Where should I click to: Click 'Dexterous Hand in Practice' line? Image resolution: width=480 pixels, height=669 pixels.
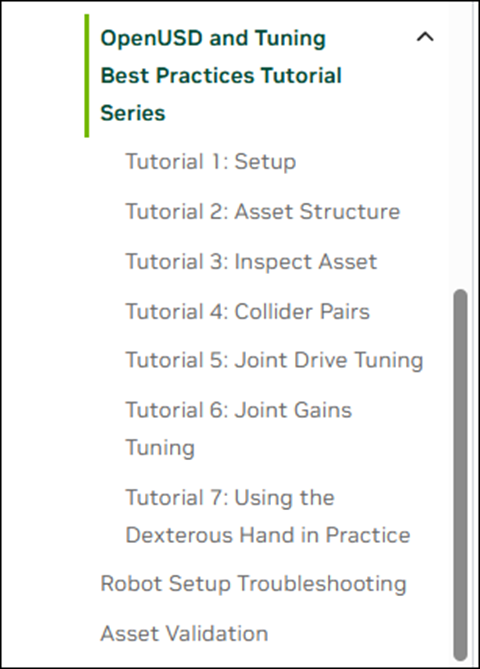(268, 535)
